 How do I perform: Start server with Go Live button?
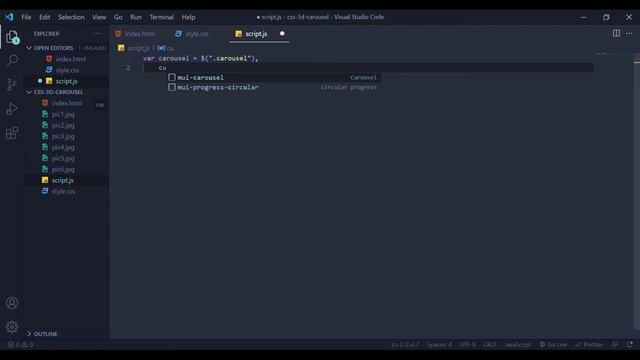pos(553,344)
